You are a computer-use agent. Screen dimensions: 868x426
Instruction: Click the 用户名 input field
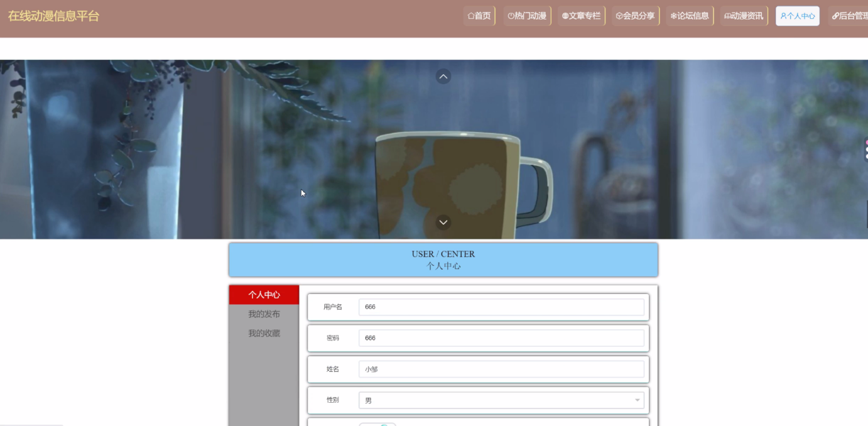tap(501, 307)
